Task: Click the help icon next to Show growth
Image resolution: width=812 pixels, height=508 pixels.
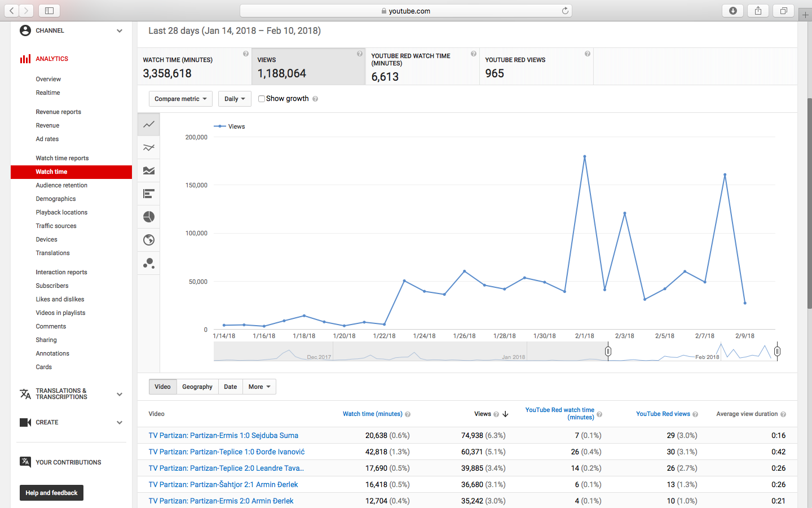Action: [x=315, y=99]
